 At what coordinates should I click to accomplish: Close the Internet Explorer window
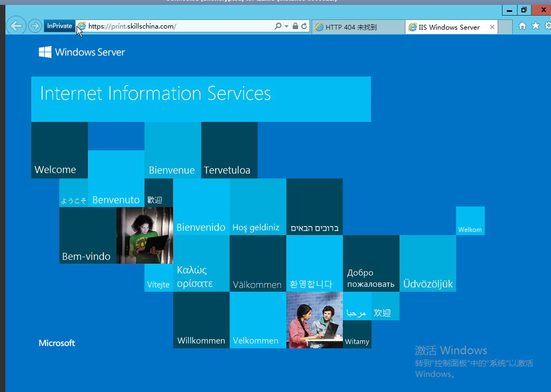541,10
